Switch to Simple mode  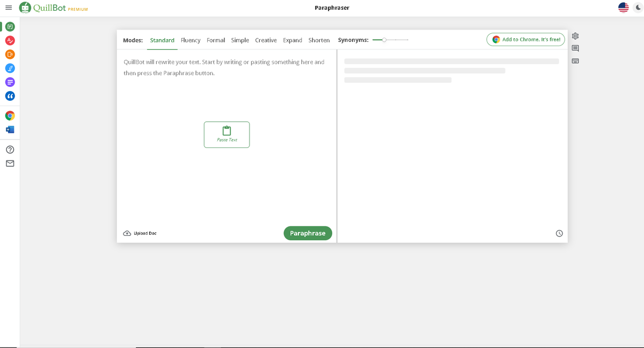point(240,40)
